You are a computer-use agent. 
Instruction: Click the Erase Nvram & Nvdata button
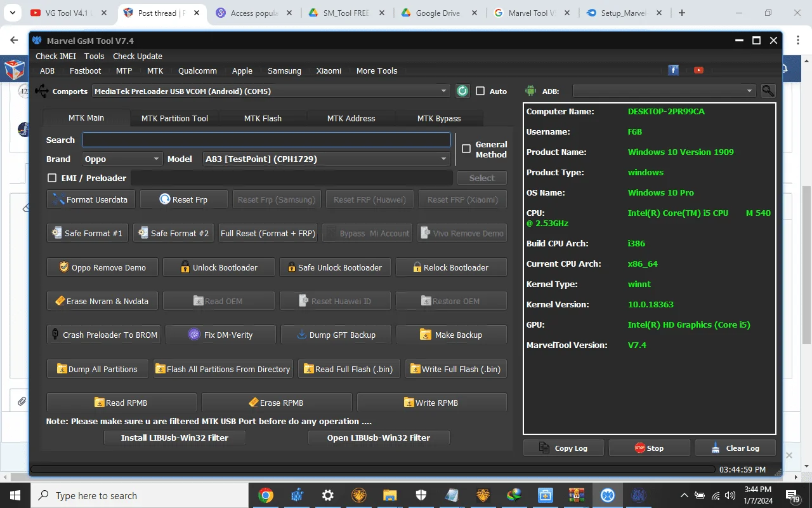coord(102,301)
